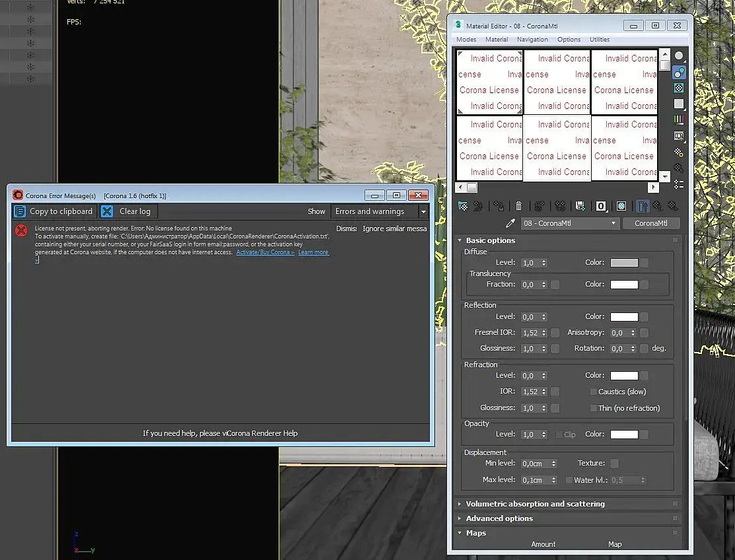Click Learn more link

pyautogui.click(x=314, y=252)
